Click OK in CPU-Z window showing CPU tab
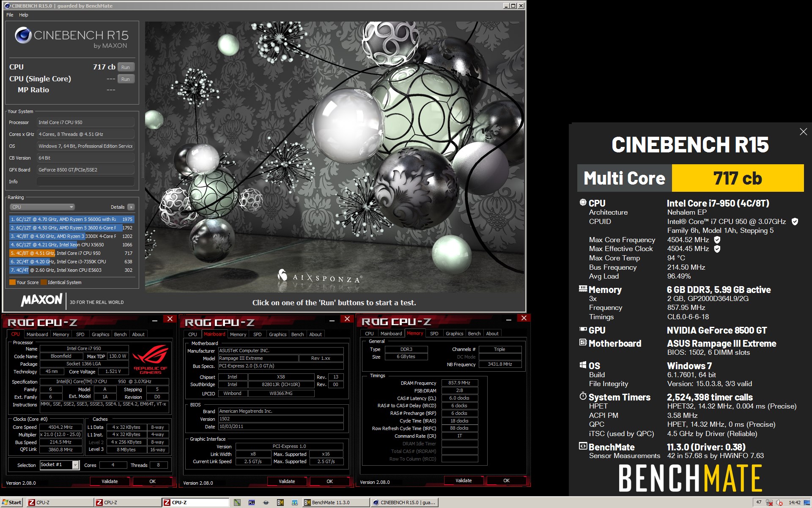 153,481
